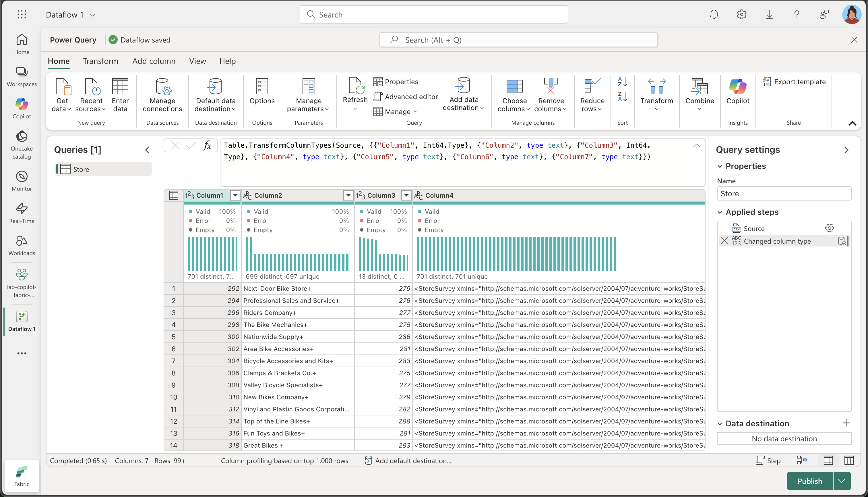Click the top Fabric Search field
This screenshot has width=868, height=497.
coord(434,15)
